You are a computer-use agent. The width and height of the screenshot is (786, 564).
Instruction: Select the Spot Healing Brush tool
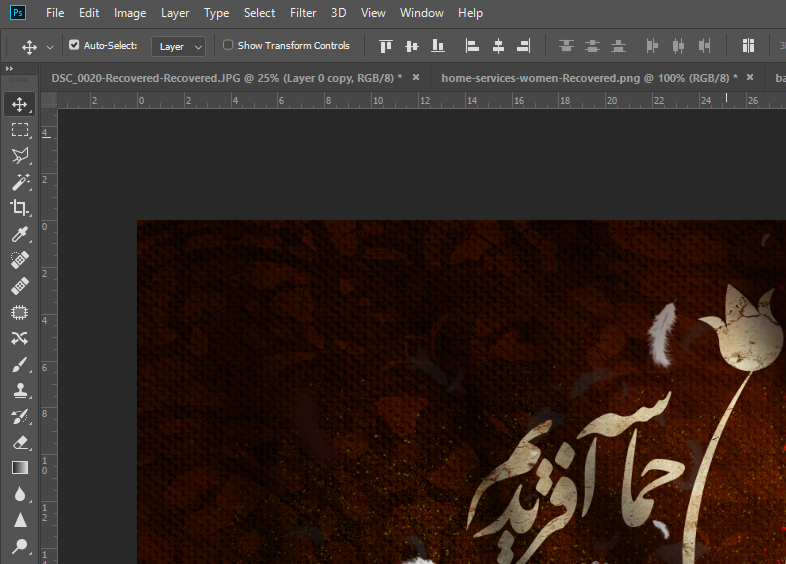coord(20,260)
